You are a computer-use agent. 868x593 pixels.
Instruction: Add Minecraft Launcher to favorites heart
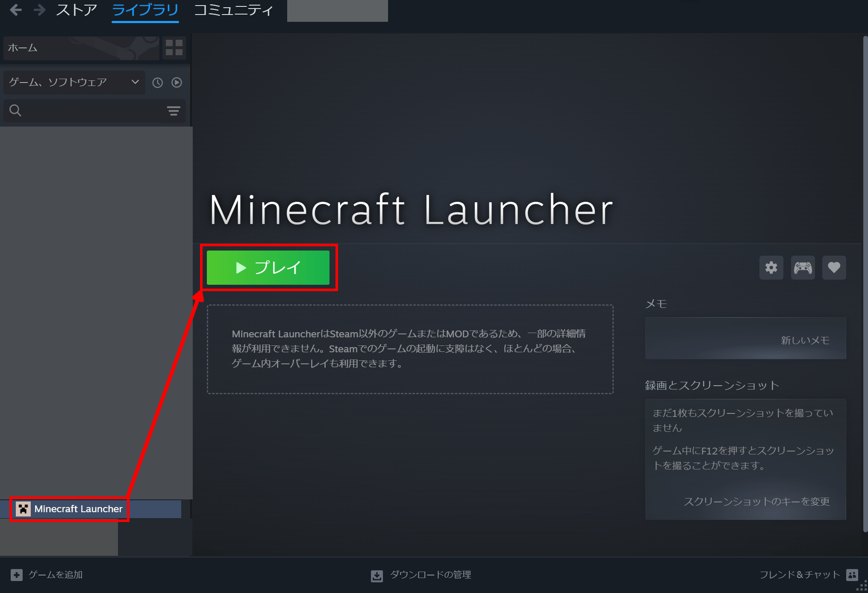coord(834,268)
